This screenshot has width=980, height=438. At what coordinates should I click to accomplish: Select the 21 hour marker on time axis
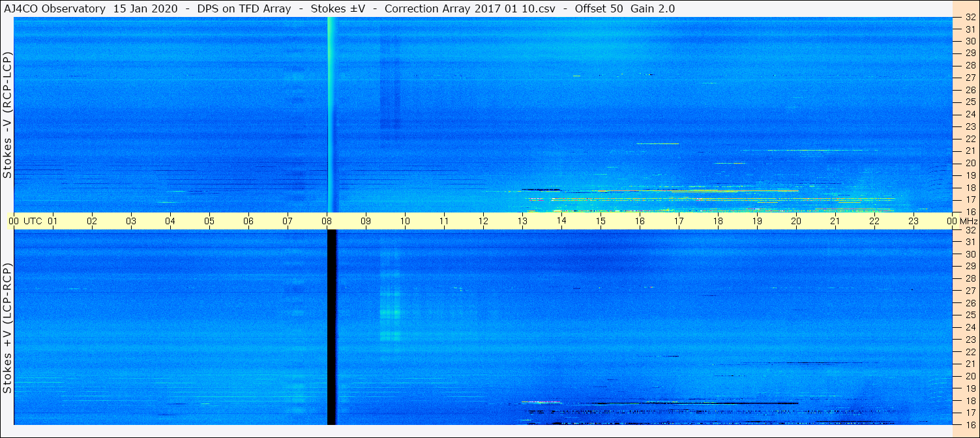[835, 221]
